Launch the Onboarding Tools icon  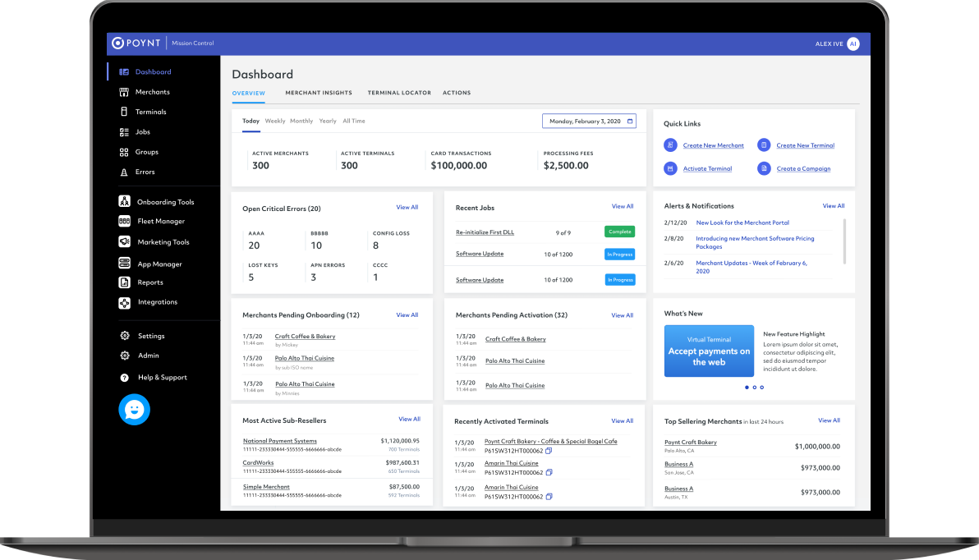(x=124, y=201)
